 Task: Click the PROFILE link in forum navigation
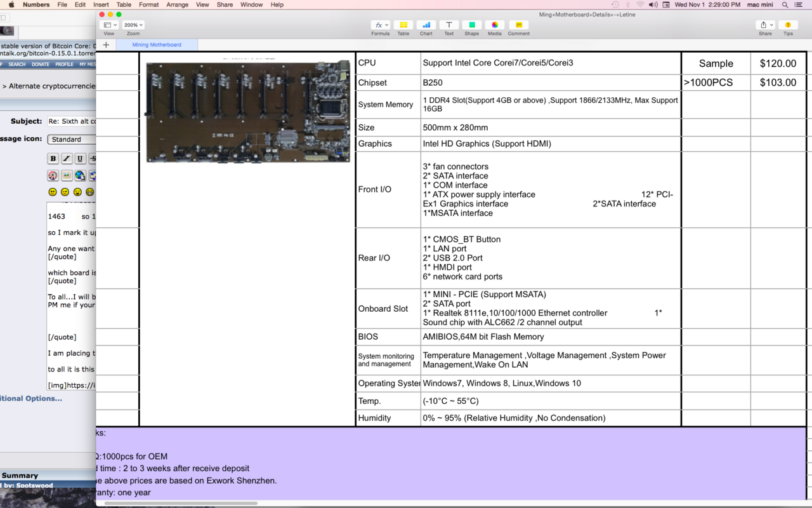pyautogui.click(x=64, y=64)
